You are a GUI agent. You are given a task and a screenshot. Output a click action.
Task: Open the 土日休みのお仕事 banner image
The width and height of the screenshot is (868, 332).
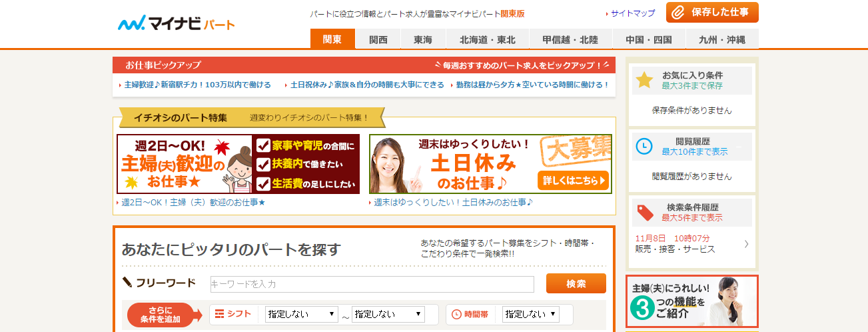pos(490,164)
